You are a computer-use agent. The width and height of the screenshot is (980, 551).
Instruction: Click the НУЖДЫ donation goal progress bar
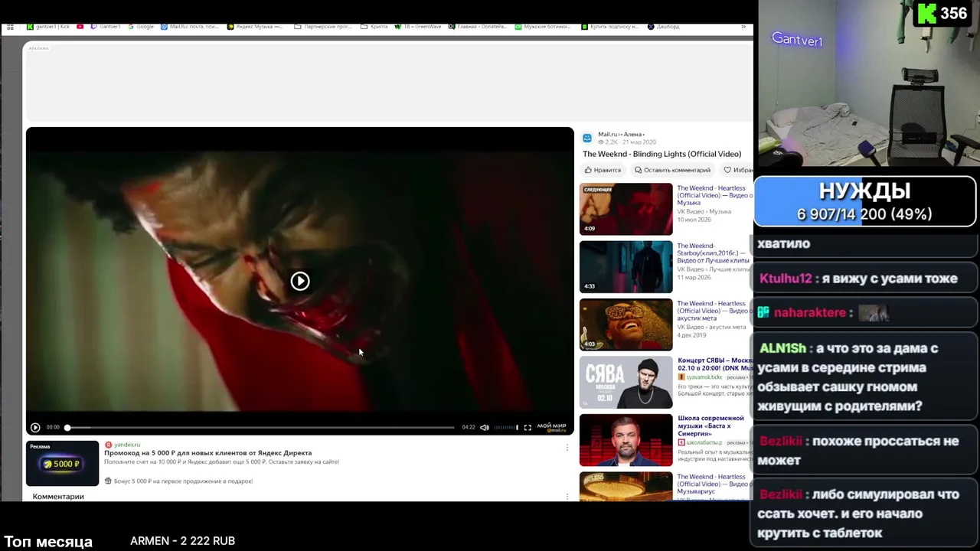tap(865, 202)
